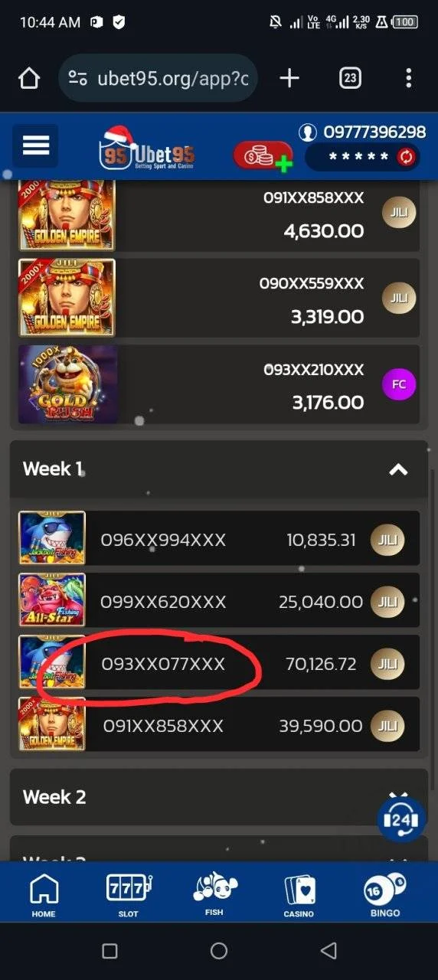438x980 pixels.
Task: Tap the ubet95.org address bar
Action: 158,78
